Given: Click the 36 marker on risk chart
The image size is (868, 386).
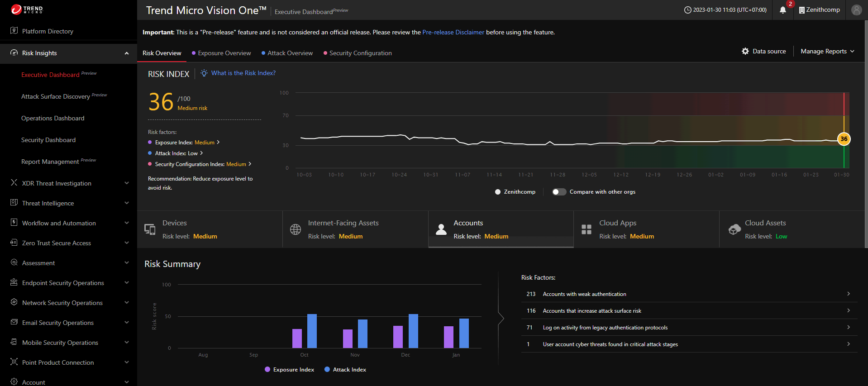Looking at the screenshot, I should (x=844, y=139).
